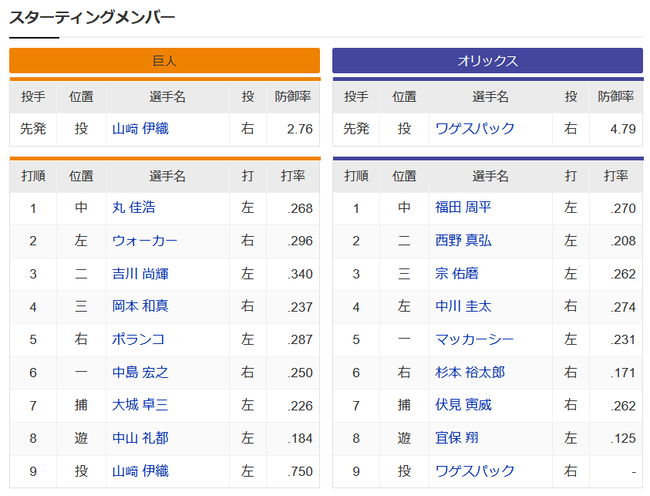Viewport: 650px width, 496px height.
Task: Click 防御率 header in オリックス pitcher table
Action: (616, 97)
